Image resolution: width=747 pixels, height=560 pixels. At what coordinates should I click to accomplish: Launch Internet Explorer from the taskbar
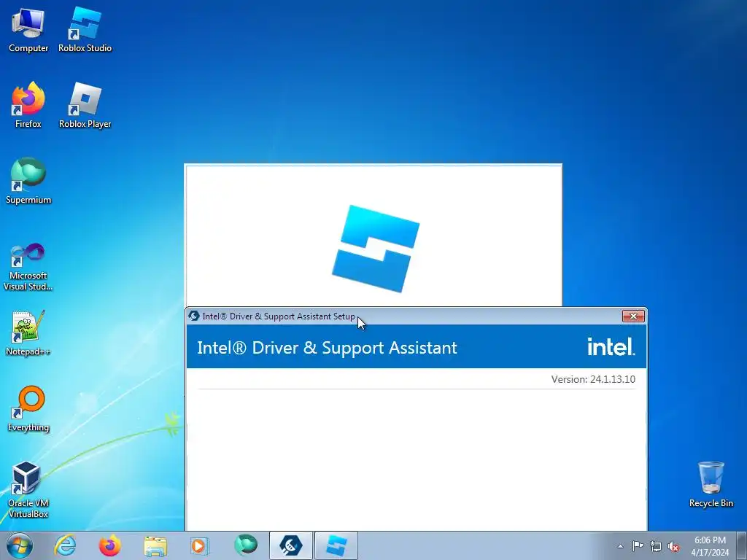(65, 545)
